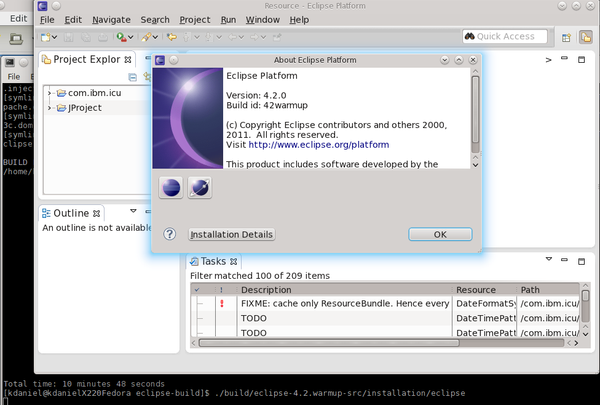
Task: Click Collapse All in Project Explorer
Action: tap(133, 77)
